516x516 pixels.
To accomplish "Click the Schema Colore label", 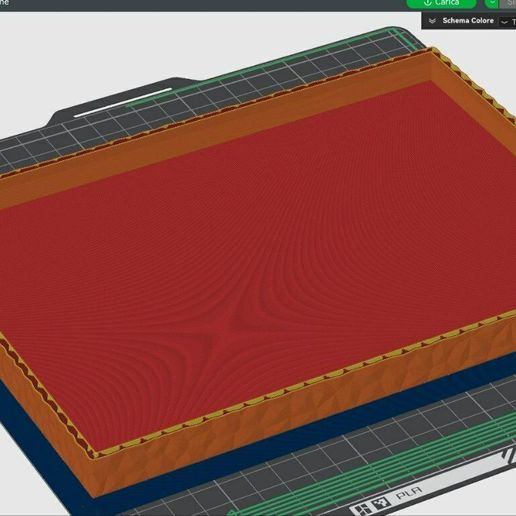I will point(468,21).
